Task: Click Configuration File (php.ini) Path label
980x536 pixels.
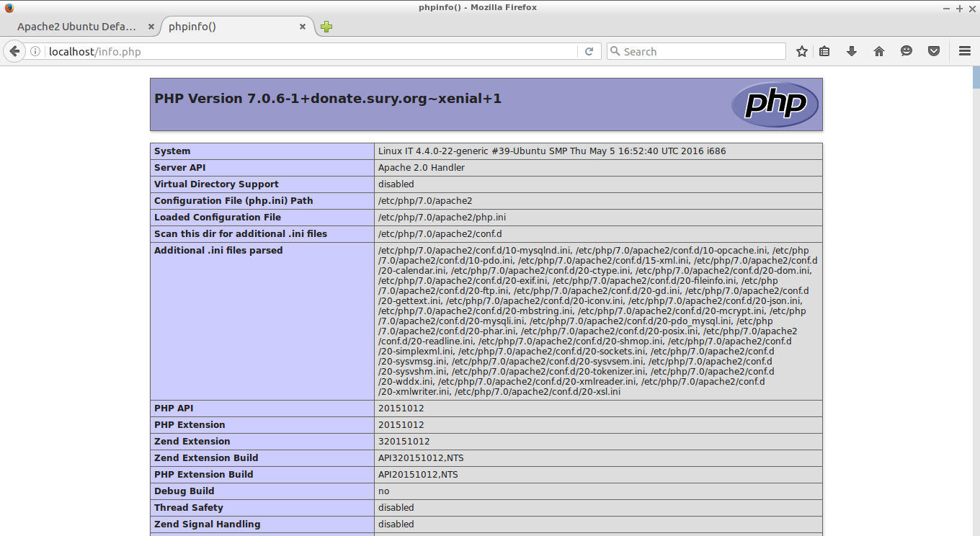Action: (x=233, y=201)
